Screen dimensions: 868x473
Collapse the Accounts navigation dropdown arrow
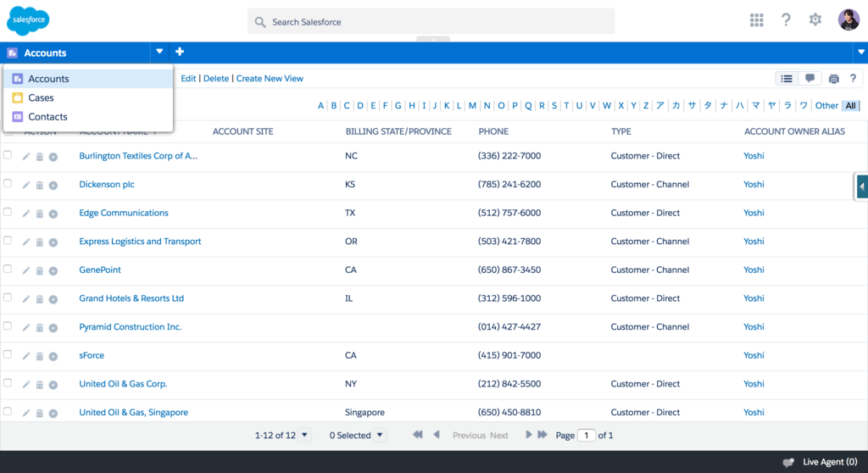pos(159,52)
